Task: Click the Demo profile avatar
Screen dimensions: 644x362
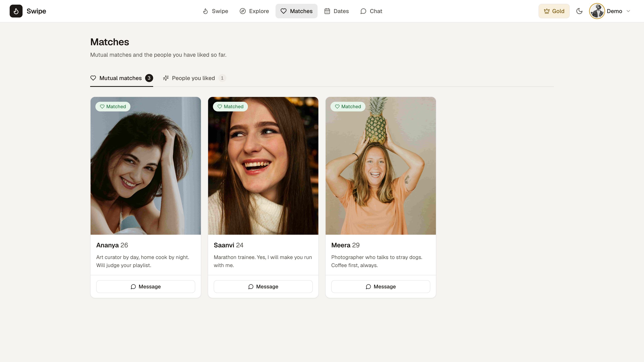Action: (597, 11)
